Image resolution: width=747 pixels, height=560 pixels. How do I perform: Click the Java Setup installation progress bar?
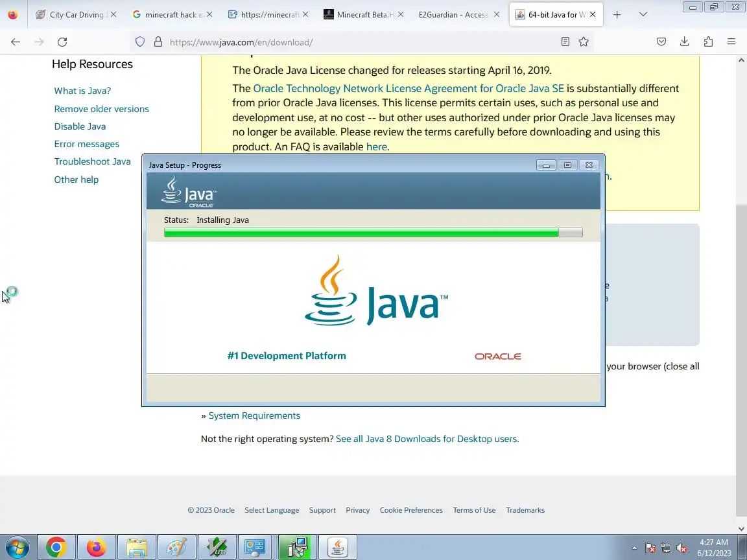pos(373,233)
